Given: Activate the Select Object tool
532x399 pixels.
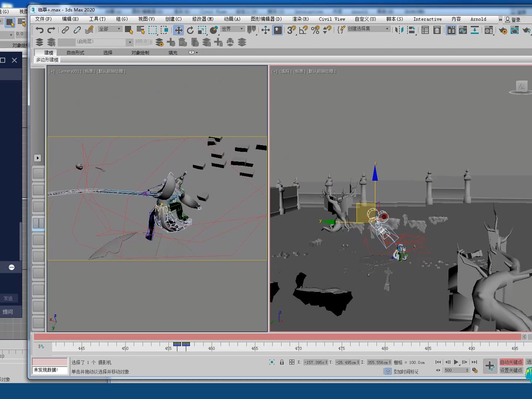Looking at the screenshot, I should (129, 30).
